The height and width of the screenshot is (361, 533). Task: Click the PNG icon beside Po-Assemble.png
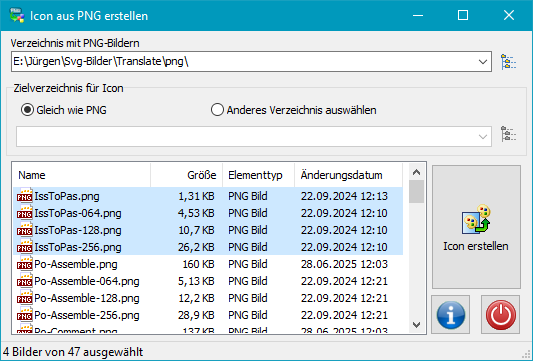25,264
